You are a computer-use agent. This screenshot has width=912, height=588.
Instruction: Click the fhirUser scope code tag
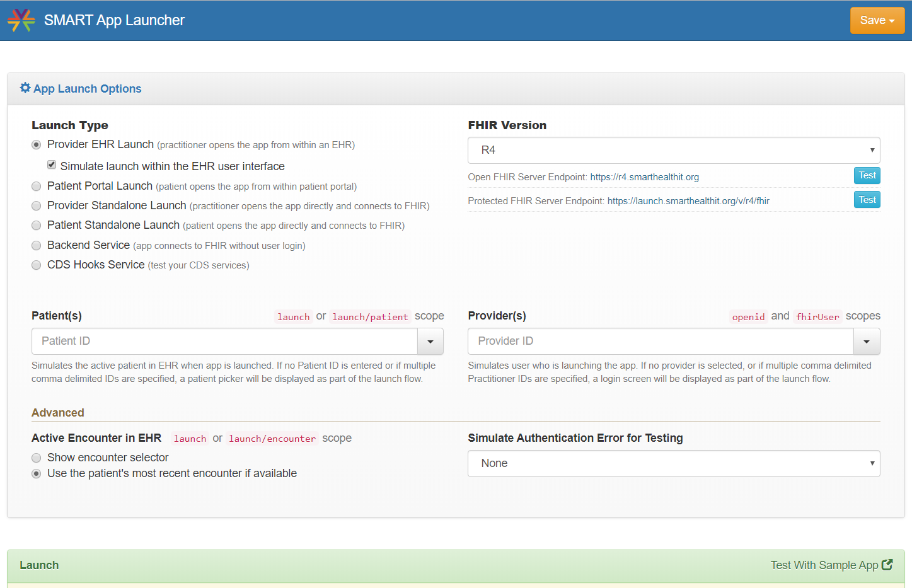(x=817, y=317)
